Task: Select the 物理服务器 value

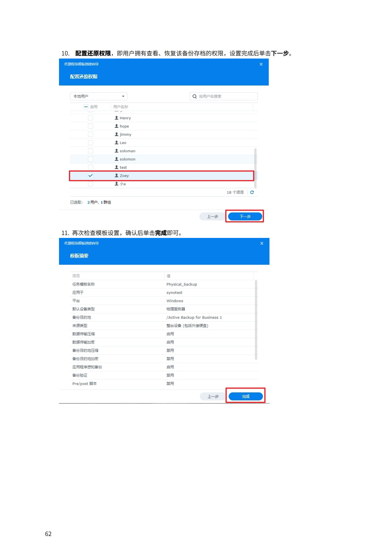Action: tap(176, 309)
